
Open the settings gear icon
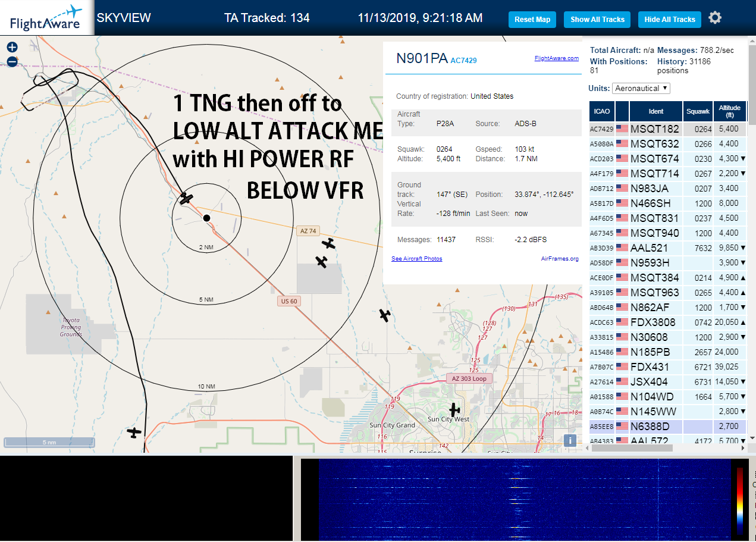click(x=715, y=18)
